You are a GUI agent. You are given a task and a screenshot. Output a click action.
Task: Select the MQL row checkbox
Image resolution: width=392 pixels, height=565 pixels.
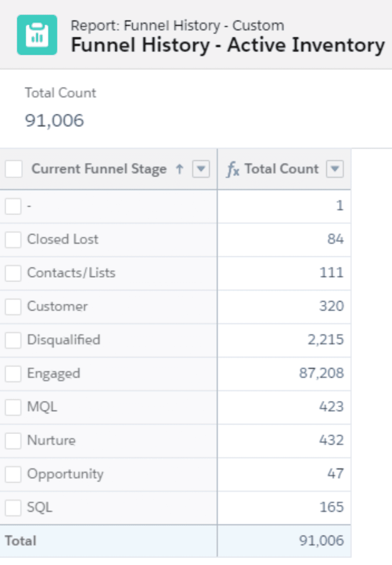[13, 407]
